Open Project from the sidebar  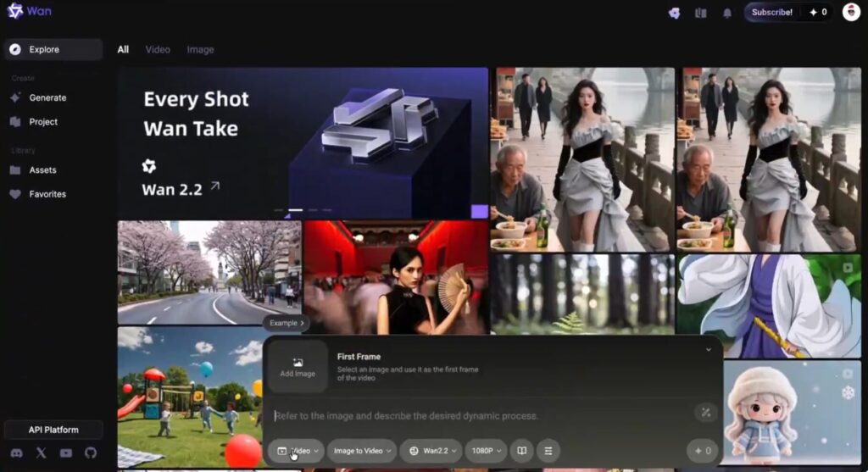coord(43,122)
